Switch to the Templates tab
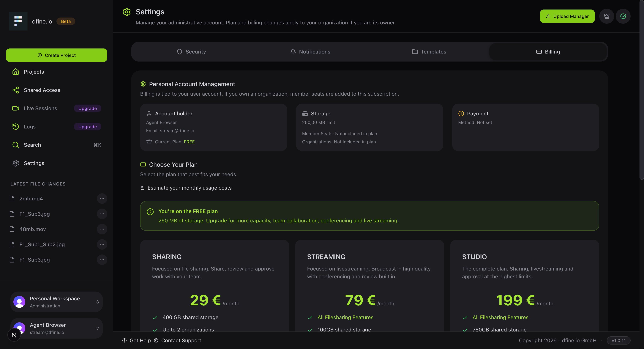Screen dimensions: 644x349 click(429, 51)
